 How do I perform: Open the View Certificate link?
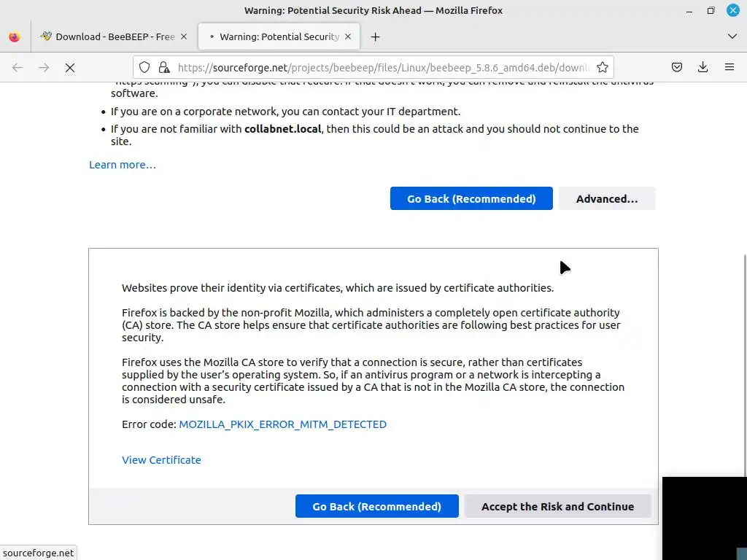point(161,460)
